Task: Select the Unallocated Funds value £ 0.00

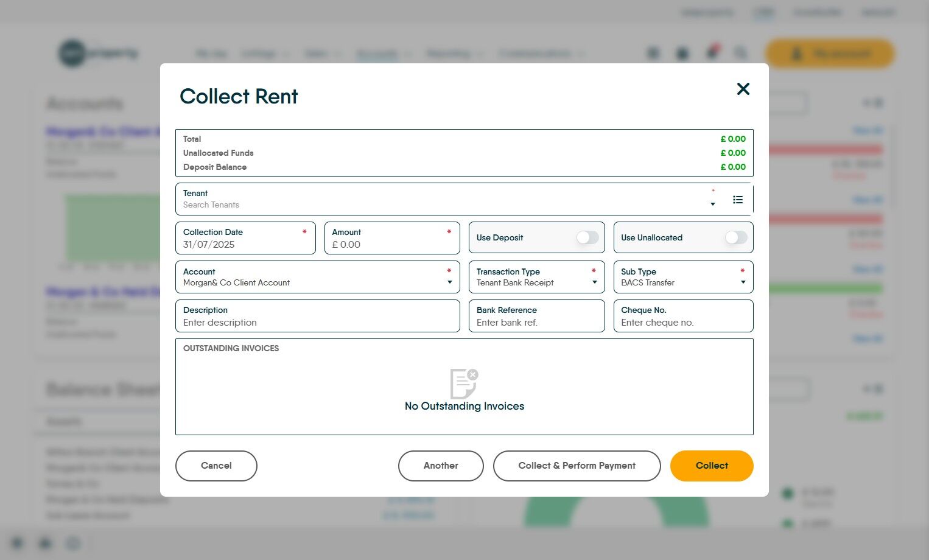Action: pyautogui.click(x=733, y=153)
